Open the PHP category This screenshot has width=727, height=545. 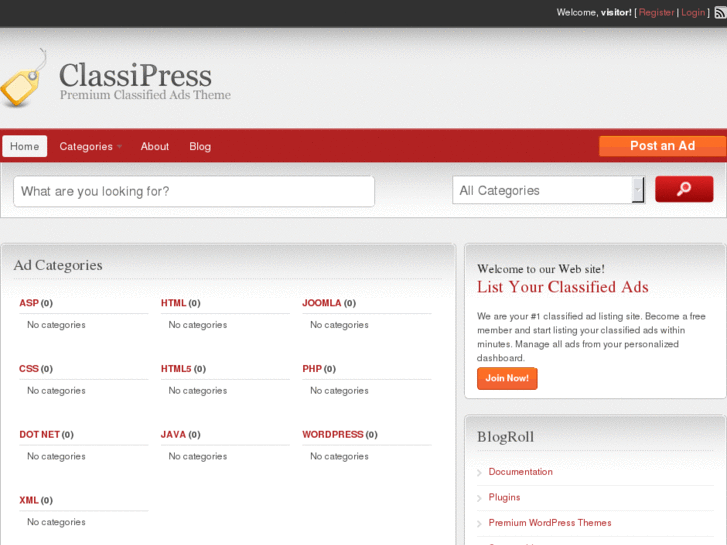312,369
